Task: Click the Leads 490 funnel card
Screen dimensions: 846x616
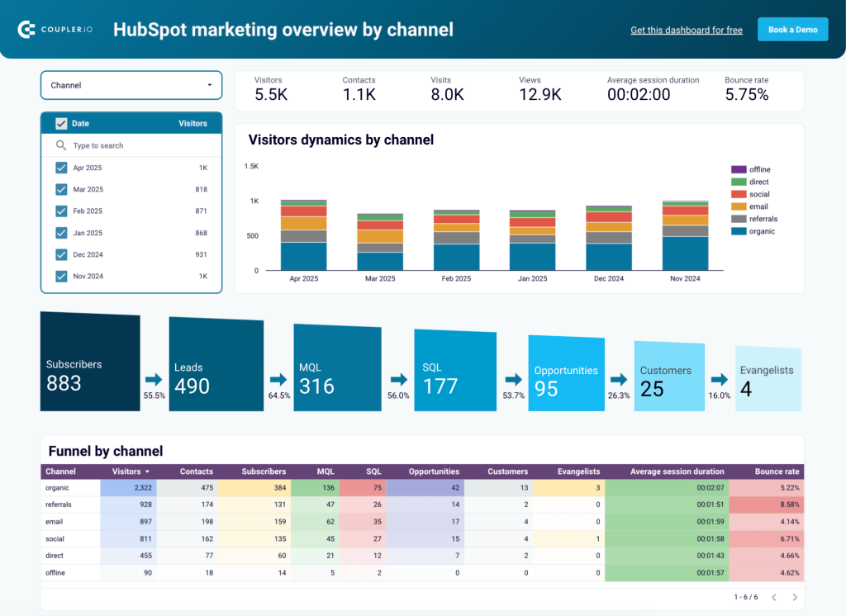Action: pyautogui.click(x=216, y=364)
